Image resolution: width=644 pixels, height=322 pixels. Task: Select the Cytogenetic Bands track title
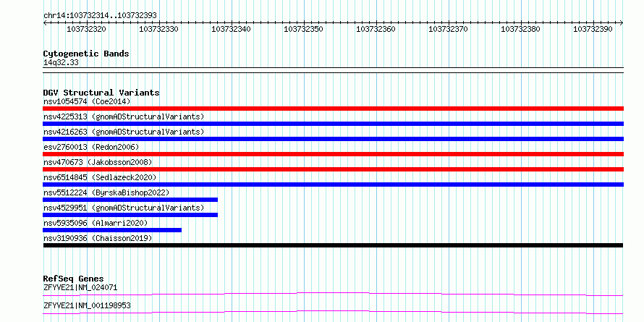pos(86,54)
